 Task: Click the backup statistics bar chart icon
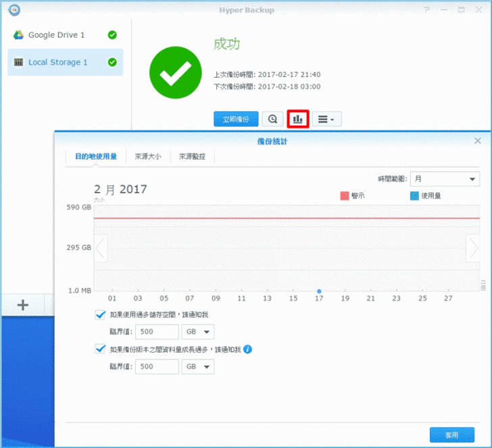tap(298, 119)
